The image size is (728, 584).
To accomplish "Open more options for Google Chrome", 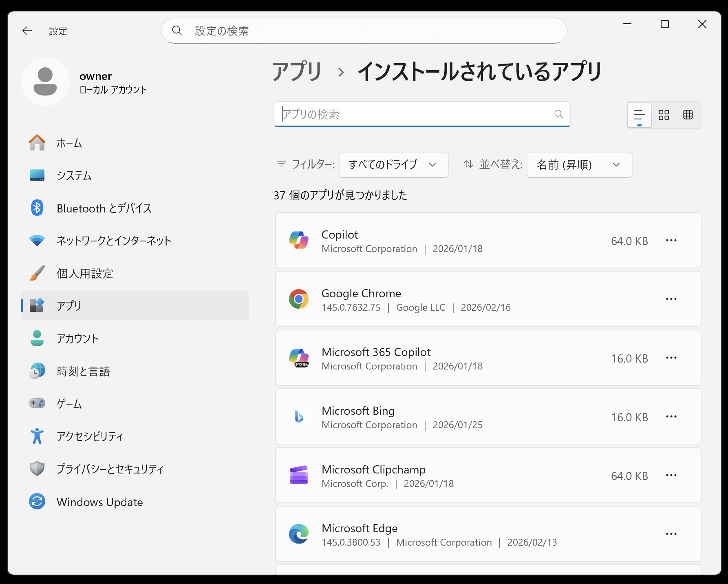I will pos(671,299).
